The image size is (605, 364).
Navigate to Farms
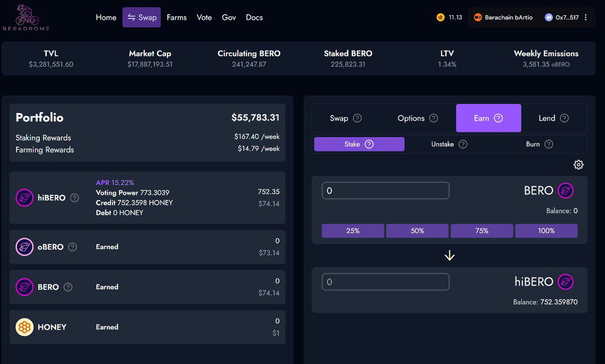pyautogui.click(x=176, y=17)
